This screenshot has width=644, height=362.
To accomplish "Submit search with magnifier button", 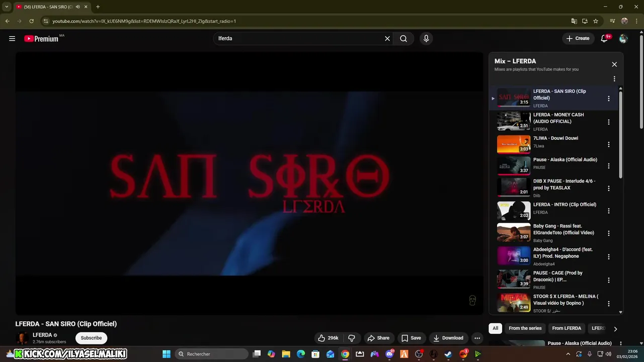I will [x=404, y=38].
